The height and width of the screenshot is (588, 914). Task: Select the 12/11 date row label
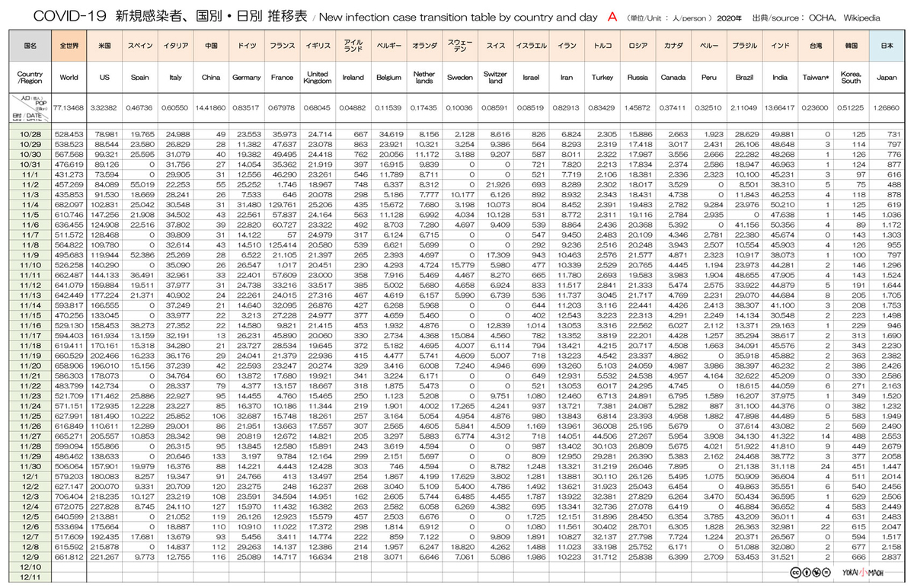point(30,576)
